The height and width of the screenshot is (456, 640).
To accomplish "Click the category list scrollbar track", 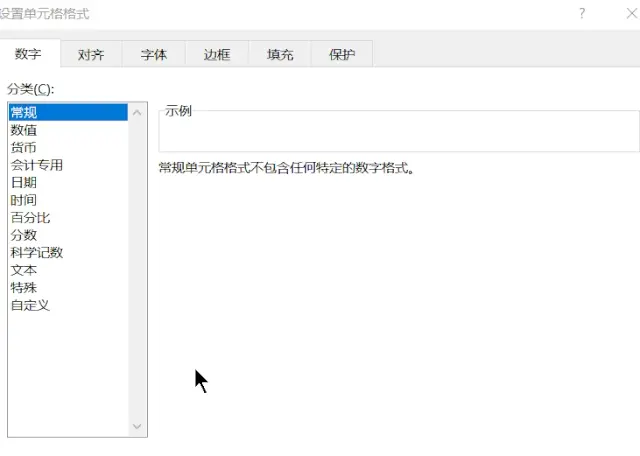I will pyautogui.click(x=138, y=269).
